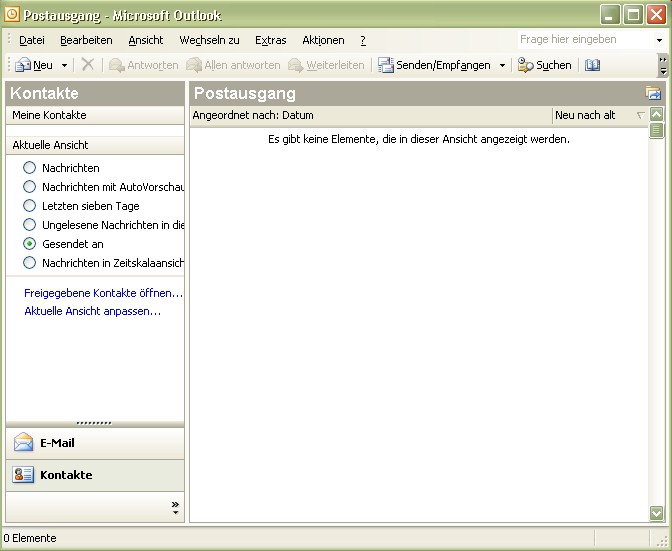Click the scrollbar thumb in message list
Screen dimensions: 672x551
[656, 130]
